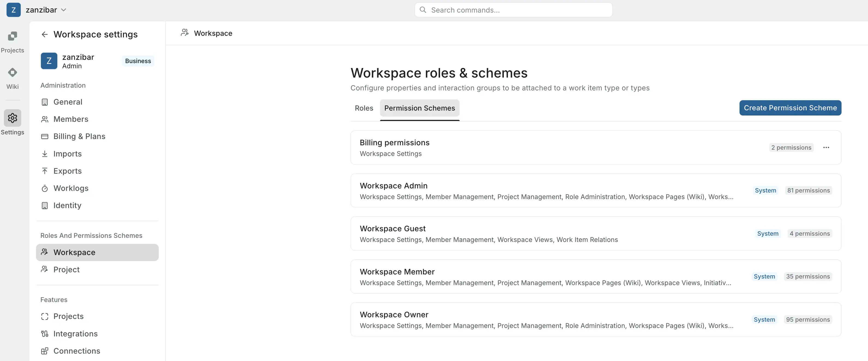The image size is (868, 361).
Task: Open Integrations under Features
Action: pyautogui.click(x=76, y=334)
